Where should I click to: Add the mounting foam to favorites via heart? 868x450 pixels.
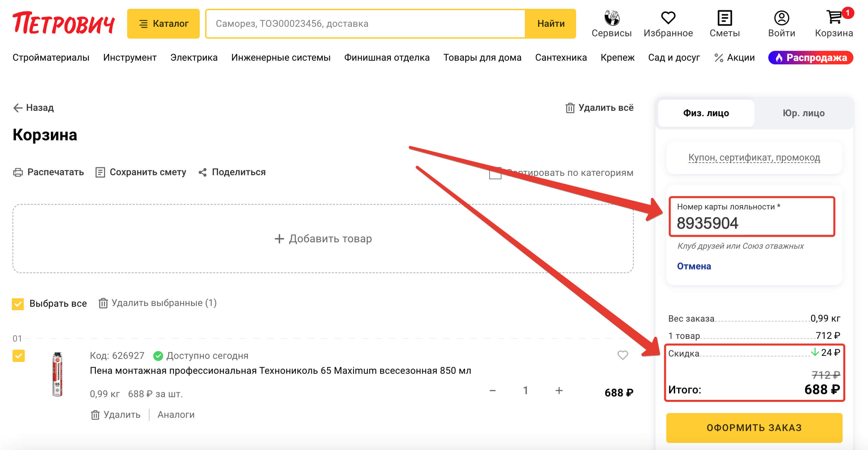(x=623, y=355)
